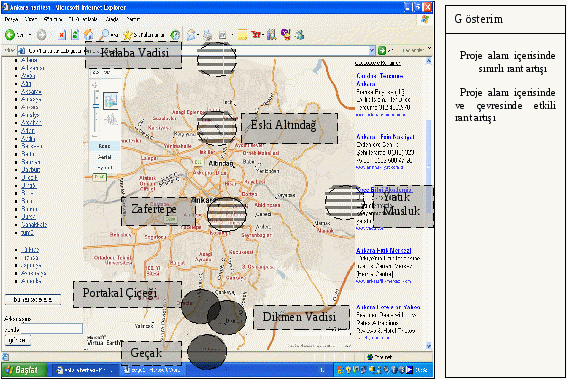The height and width of the screenshot is (379, 567).
Task: Click the media player icon in system tray
Action: point(409,370)
